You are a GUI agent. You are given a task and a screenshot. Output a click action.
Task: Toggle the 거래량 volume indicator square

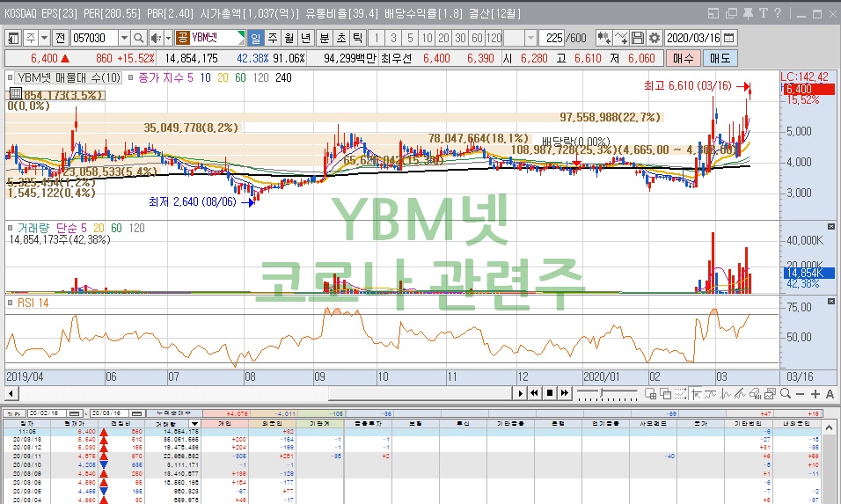click(x=11, y=228)
